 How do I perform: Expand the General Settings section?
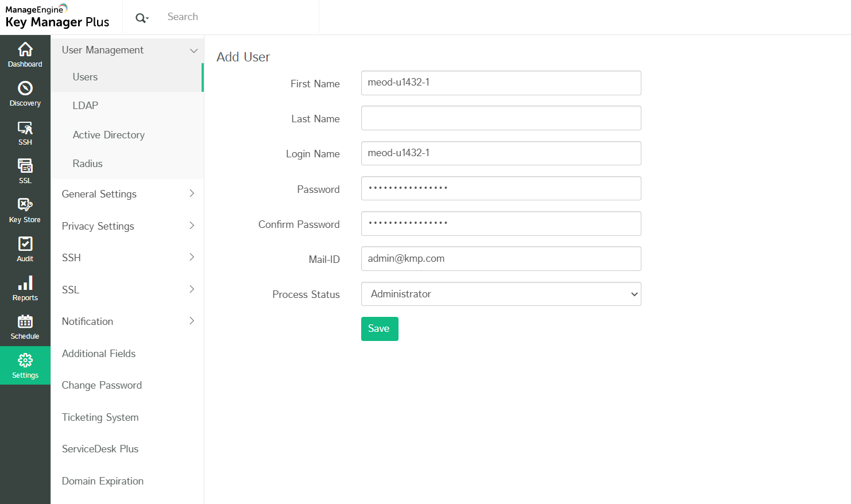(x=192, y=194)
